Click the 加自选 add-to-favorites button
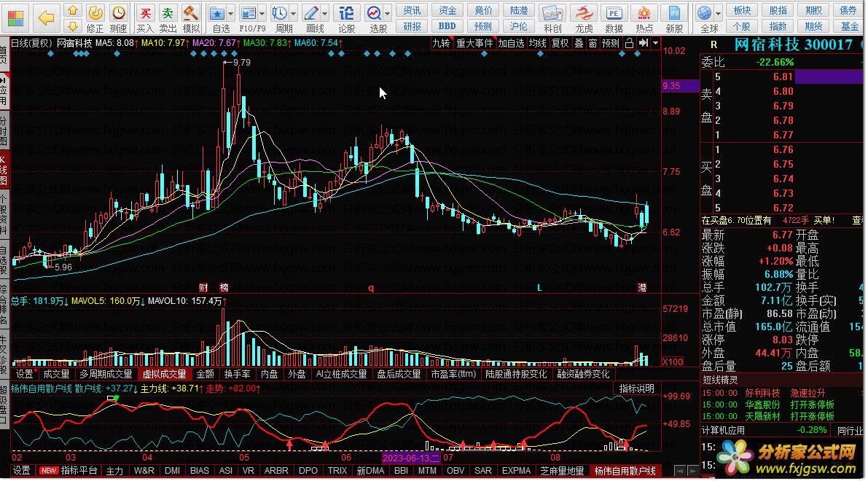The image size is (868, 481). [511, 43]
